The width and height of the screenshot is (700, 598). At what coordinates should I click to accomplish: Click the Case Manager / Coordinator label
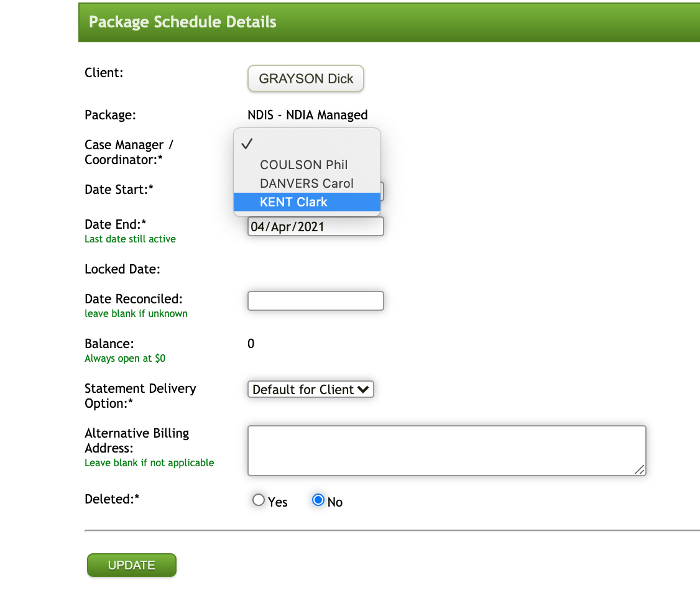point(129,152)
